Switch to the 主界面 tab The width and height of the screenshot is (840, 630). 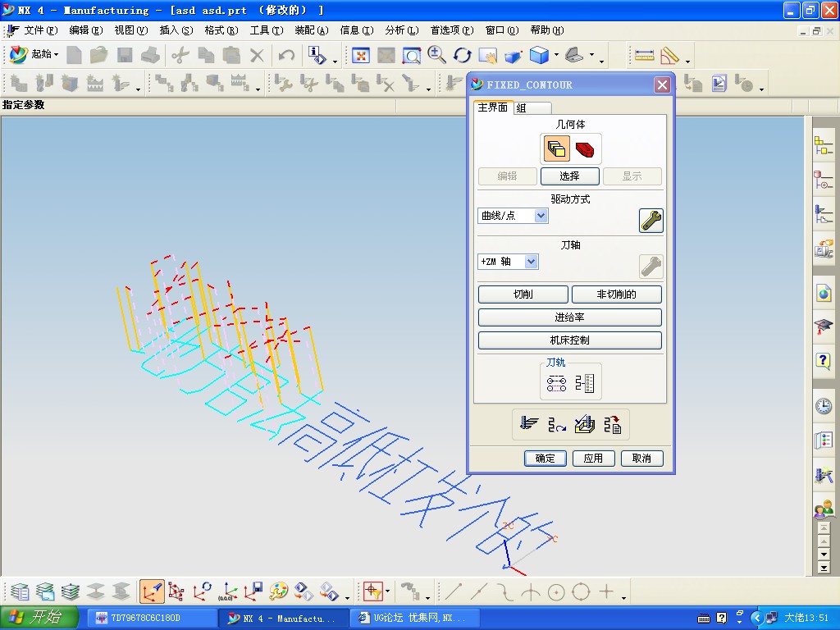tap(493, 107)
